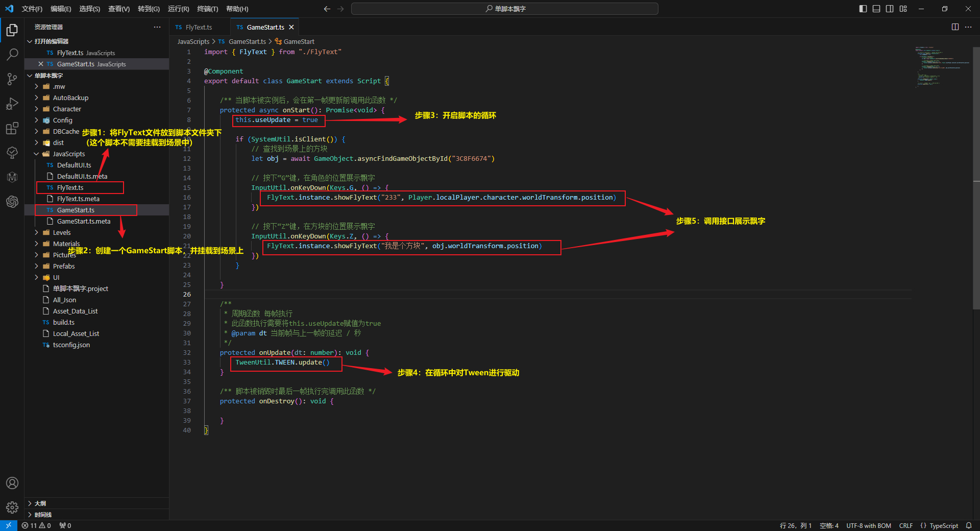Close the GameStart.ts editor tab
Screen dimensions: 980x531
291,27
